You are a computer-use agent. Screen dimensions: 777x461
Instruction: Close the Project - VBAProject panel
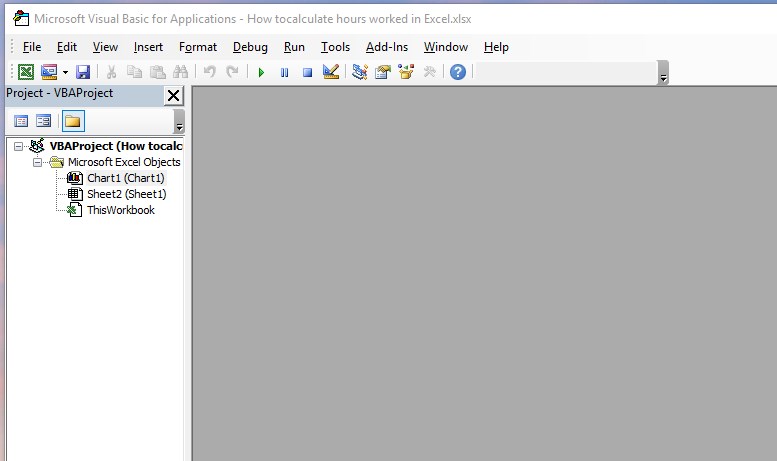pos(173,95)
